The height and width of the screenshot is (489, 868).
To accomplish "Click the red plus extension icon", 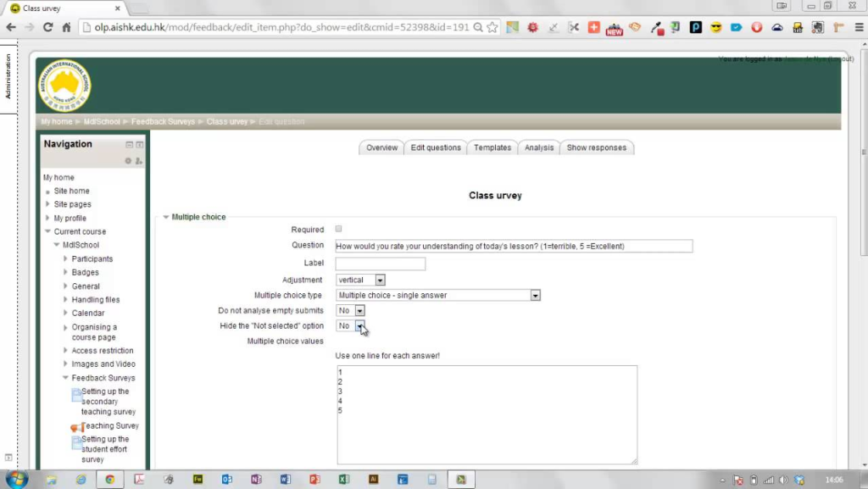I will coord(593,26).
